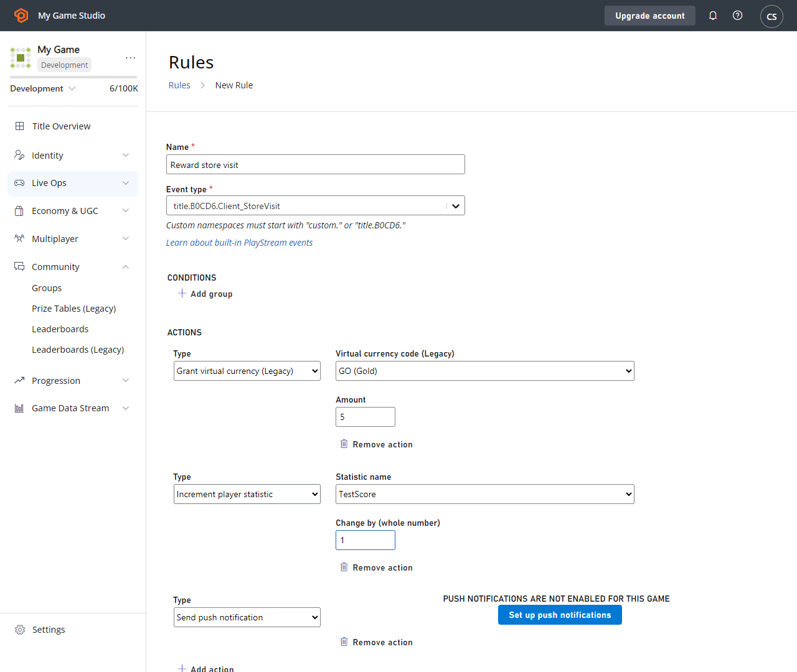Click the PlayFab logo icon

click(21, 16)
